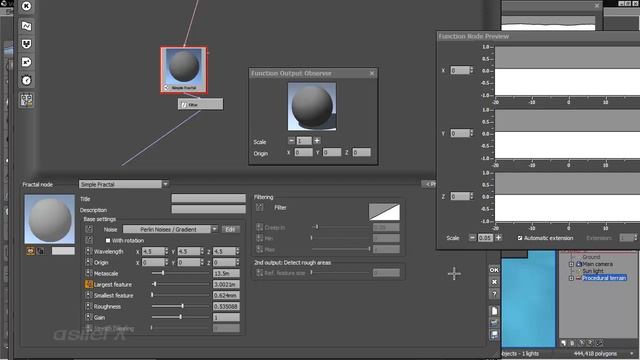Click the Filter curve preview swatch
Image resolution: width=640 pixels, height=360 pixels.
tap(384, 212)
